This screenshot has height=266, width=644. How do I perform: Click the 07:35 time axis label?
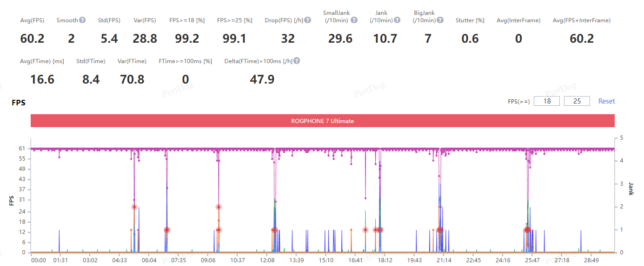tap(178, 260)
